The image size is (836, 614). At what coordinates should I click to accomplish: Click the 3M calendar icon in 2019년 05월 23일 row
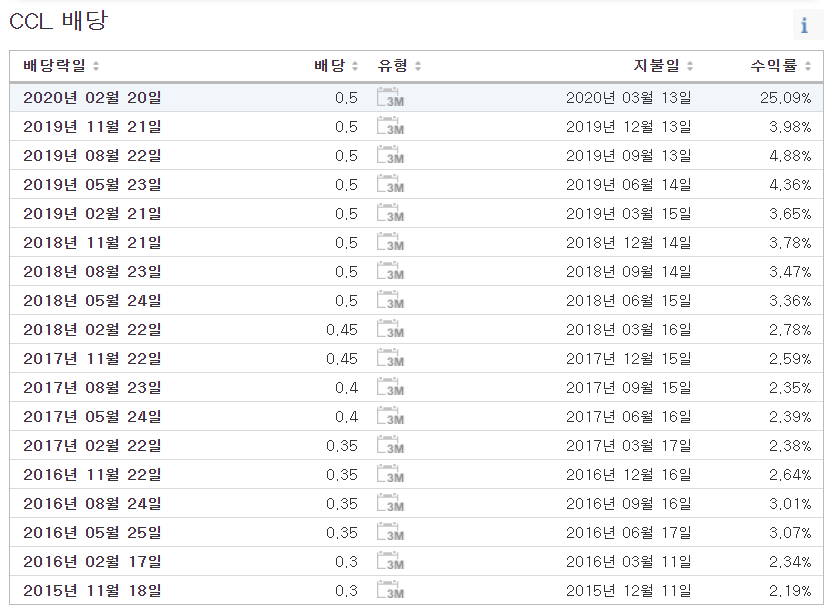pyautogui.click(x=390, y=184)
